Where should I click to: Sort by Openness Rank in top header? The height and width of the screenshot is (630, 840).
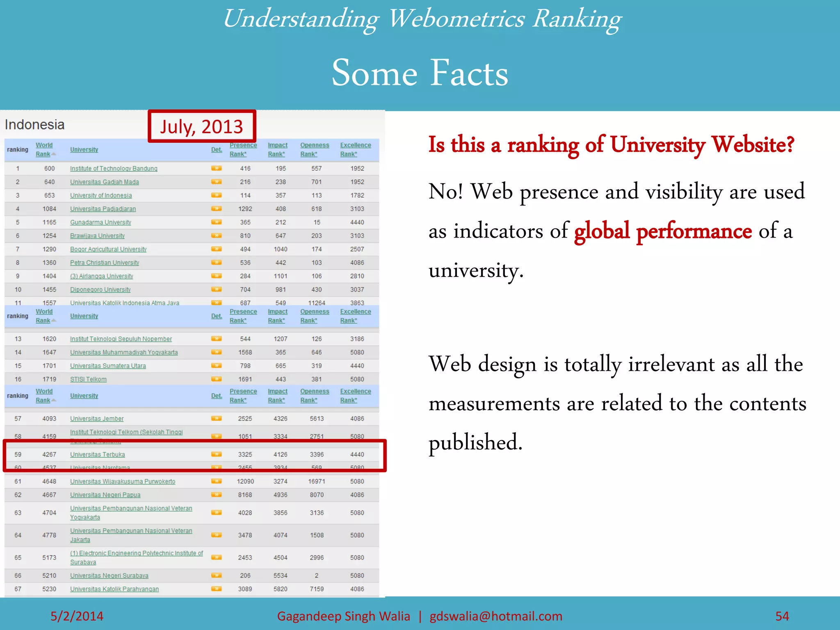[x=315, y=150]
